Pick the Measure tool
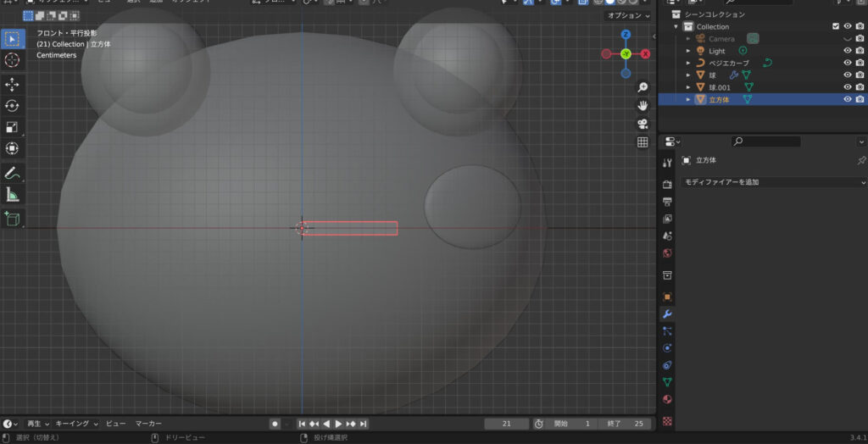 [13, 195]
